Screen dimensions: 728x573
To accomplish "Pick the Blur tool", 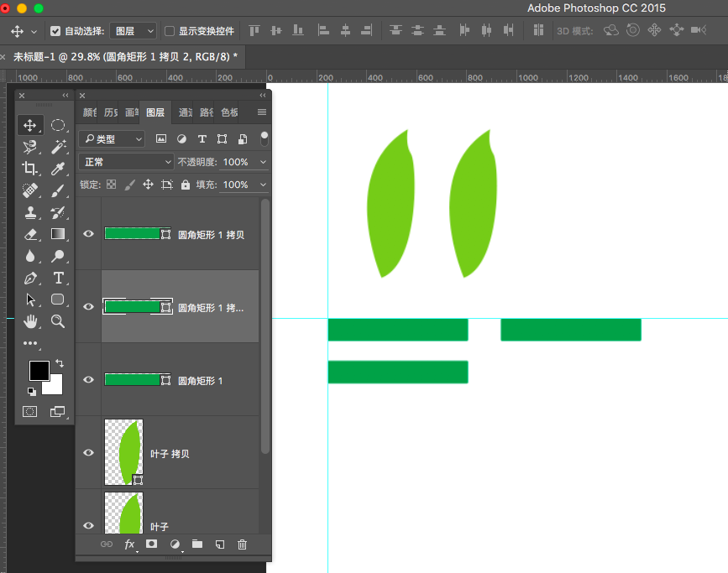I will (x=30, y=256).
